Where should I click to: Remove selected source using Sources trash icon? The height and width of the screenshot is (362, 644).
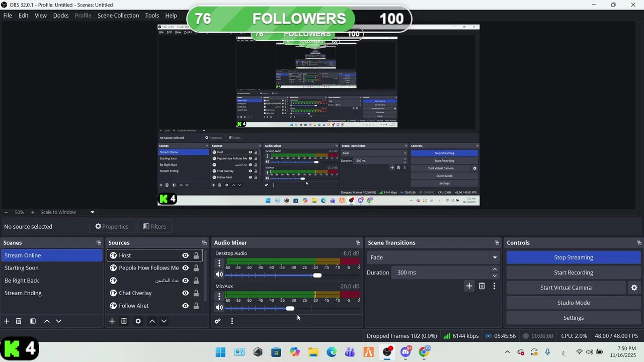click(x=124, y=321)
